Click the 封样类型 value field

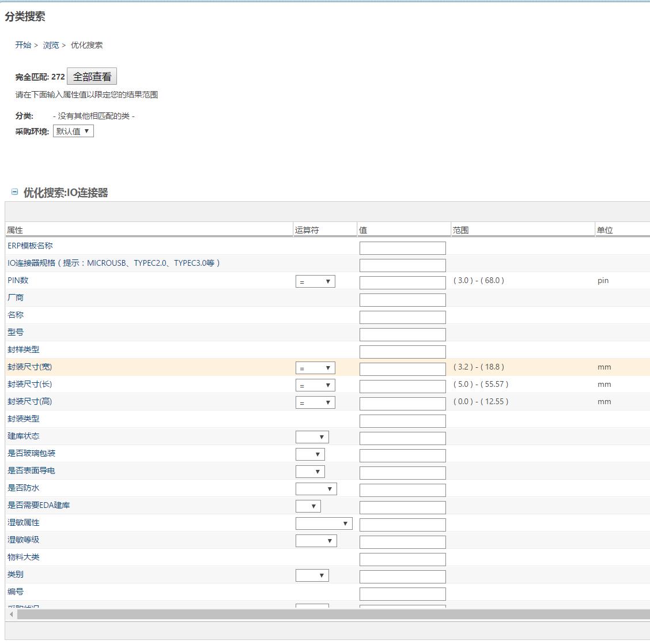pyautogui.click(x=403, y=352)
